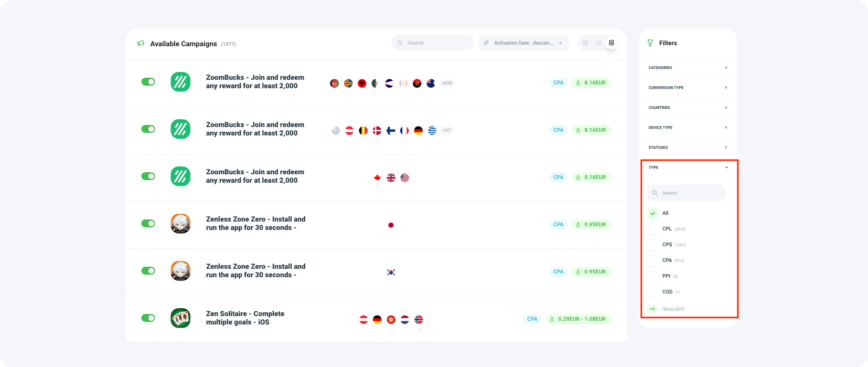Uncheck the All type filter

click(653, 213)
